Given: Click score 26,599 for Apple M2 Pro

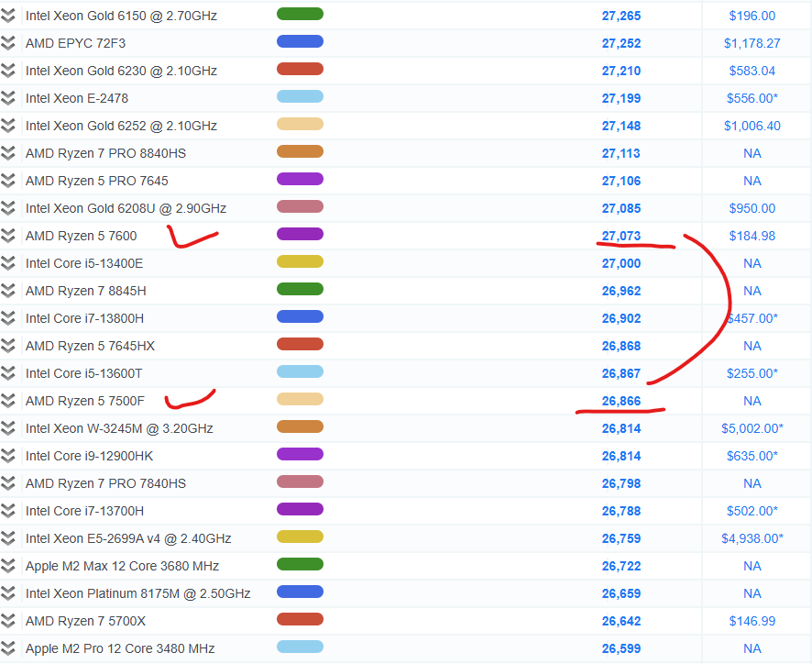Looking at the screenshot, I should tap(620, 648).
